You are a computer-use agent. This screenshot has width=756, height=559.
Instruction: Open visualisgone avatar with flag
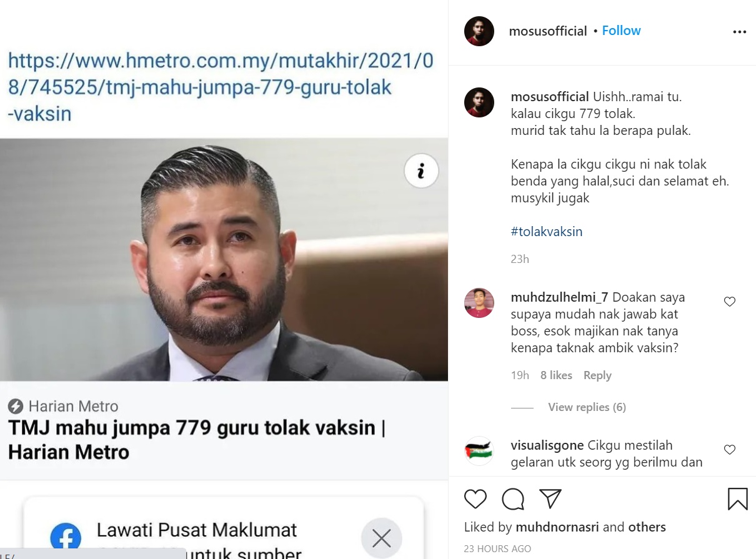(479, 451)
